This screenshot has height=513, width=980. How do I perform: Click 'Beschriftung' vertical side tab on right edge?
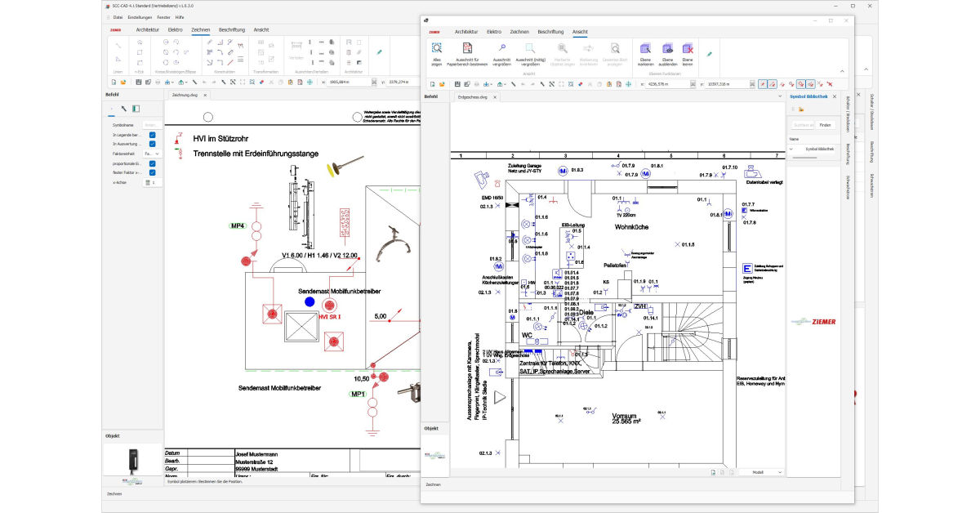(871, 150)
